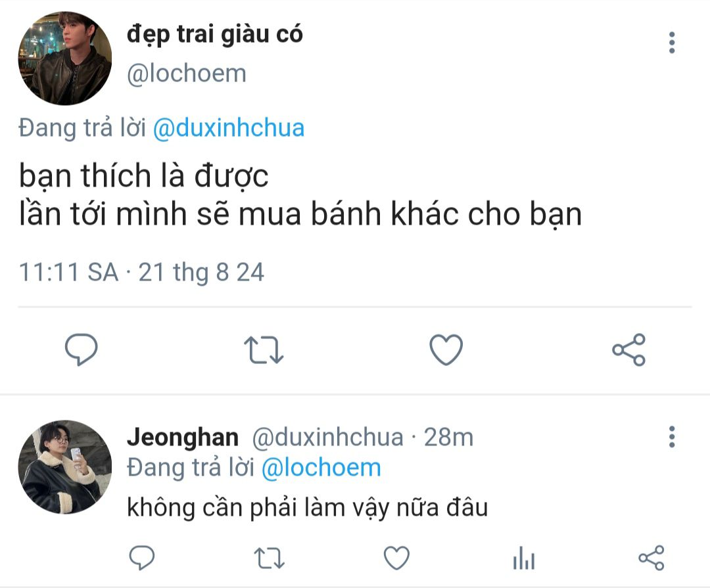View analytics for Jeonghan's reply
The width and height of the screenshot is (710, 588).
pos(524,558)
